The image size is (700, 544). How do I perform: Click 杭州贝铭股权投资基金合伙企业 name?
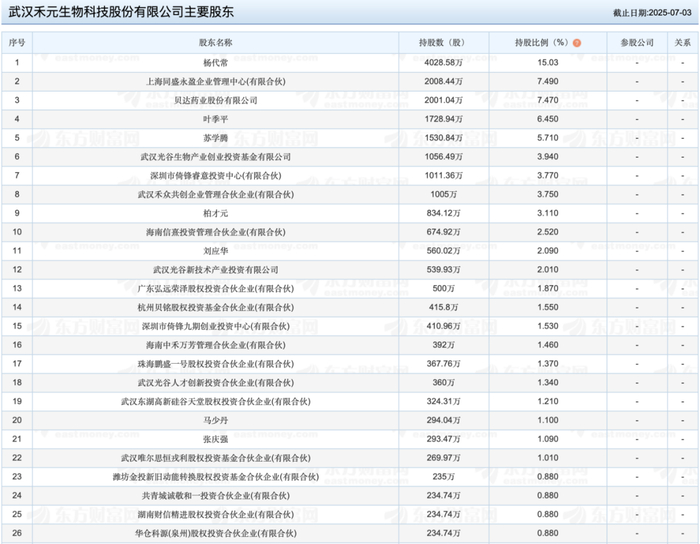pyautogui.click(x=215, y=307)
